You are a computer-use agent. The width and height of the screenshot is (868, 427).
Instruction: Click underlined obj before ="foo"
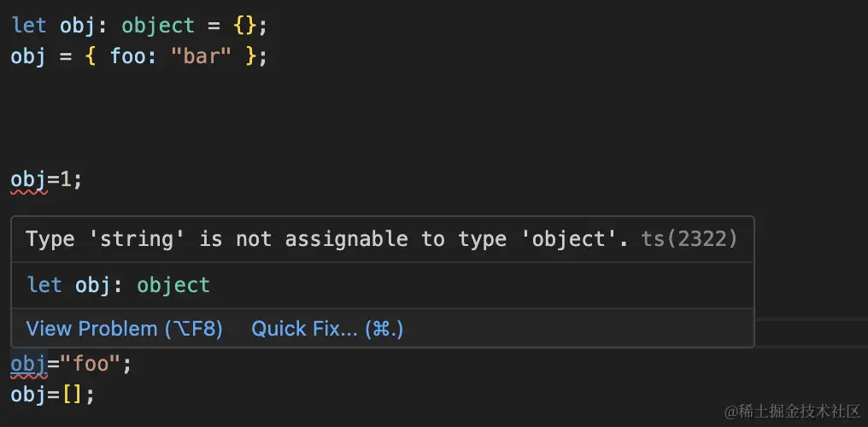(x=28, y=365)
